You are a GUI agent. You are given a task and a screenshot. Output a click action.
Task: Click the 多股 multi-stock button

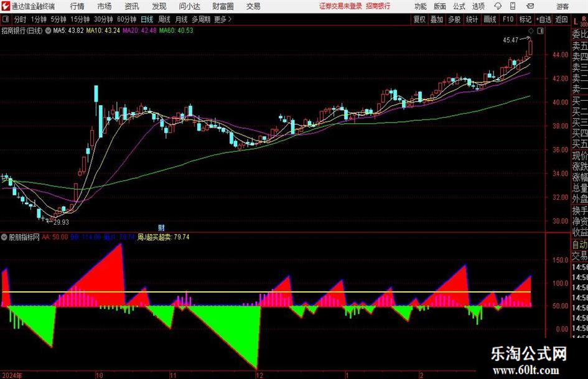454,19
